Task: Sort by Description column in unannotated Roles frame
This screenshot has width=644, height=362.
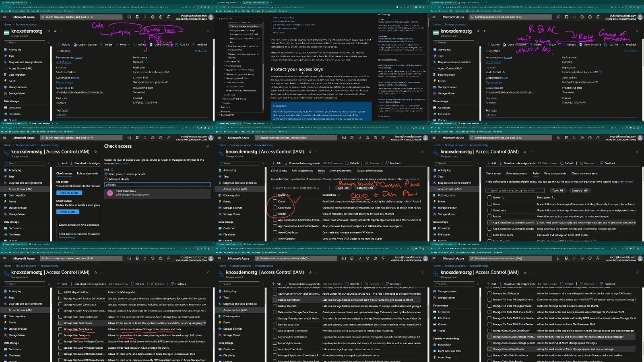Action: pos(546,197)
